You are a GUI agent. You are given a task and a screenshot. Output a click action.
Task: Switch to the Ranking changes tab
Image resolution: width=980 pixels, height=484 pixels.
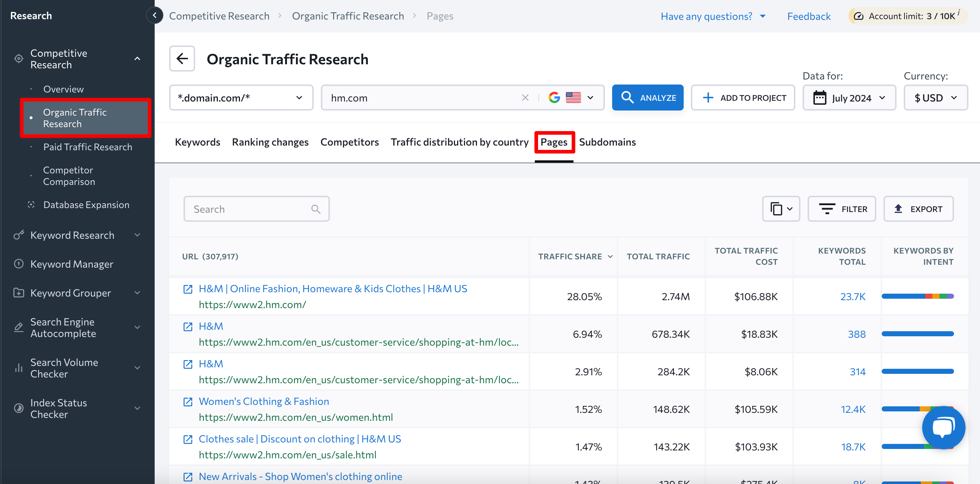[x=270, y=142]
